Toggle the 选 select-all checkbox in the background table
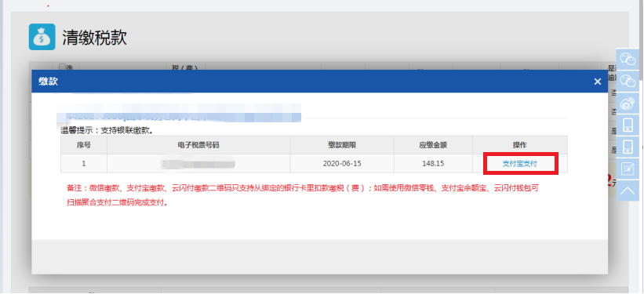The width and height of the screenshot is (644, 294). click(62, 67)
